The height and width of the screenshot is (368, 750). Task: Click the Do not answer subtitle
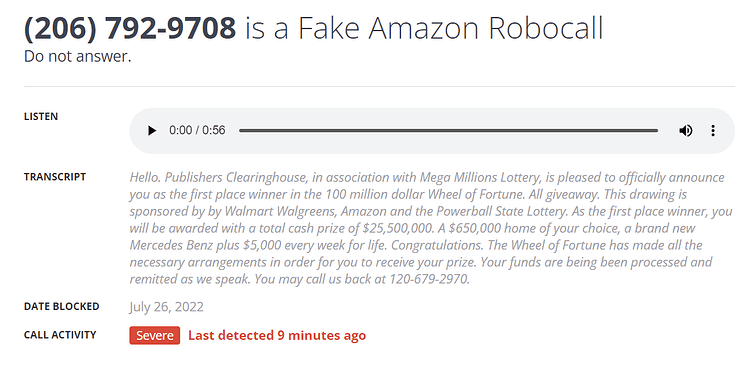[77, 56]
